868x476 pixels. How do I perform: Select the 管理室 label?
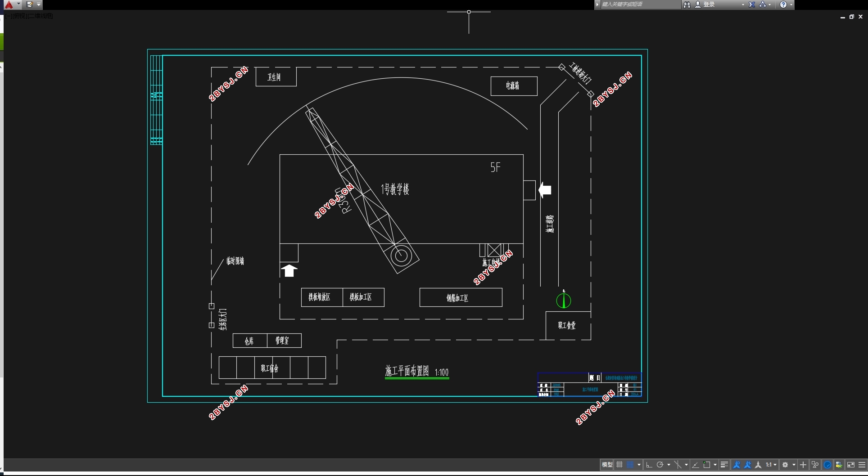tap(282, 341)
